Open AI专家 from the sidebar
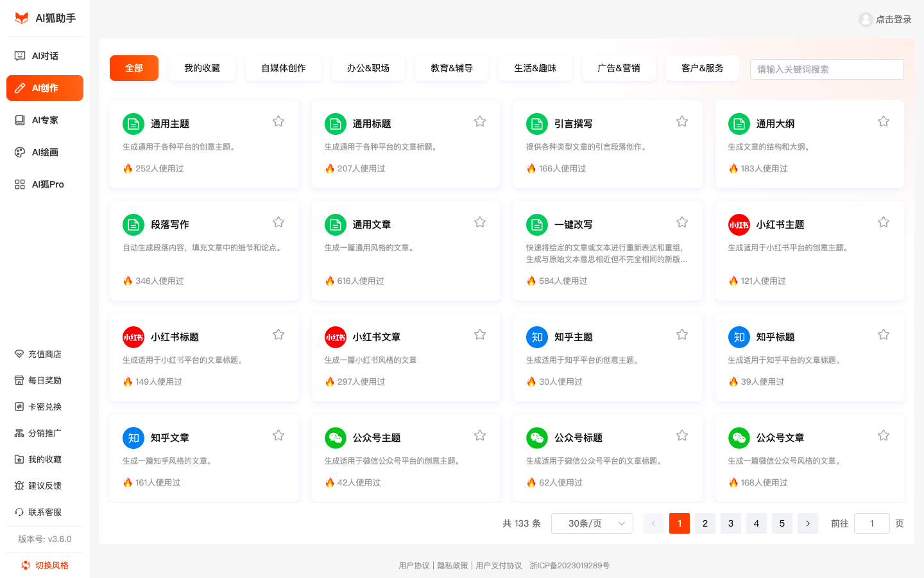 click(45, 120)
